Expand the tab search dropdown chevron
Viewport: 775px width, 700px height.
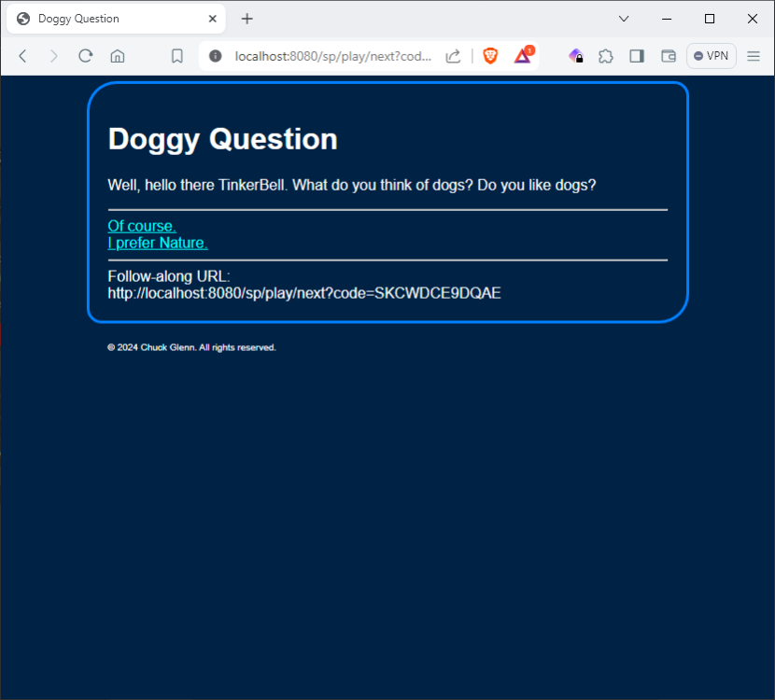[624, 19]
